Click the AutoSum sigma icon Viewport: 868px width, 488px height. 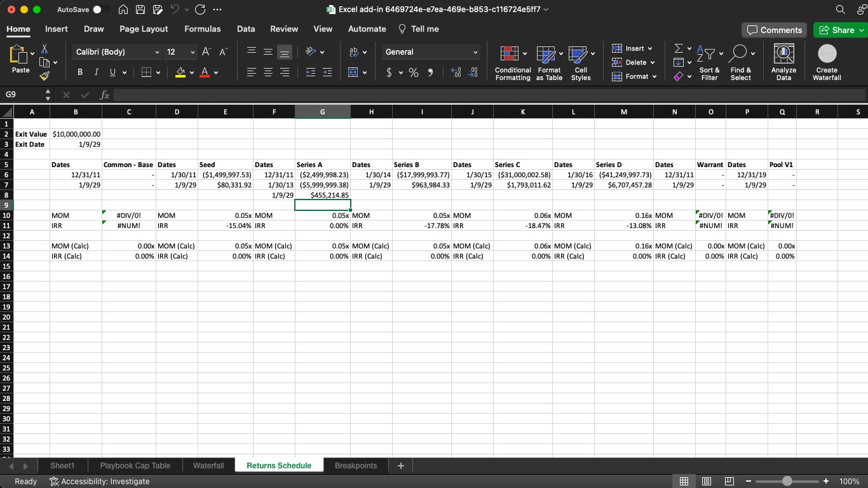(x=678, y=48)
